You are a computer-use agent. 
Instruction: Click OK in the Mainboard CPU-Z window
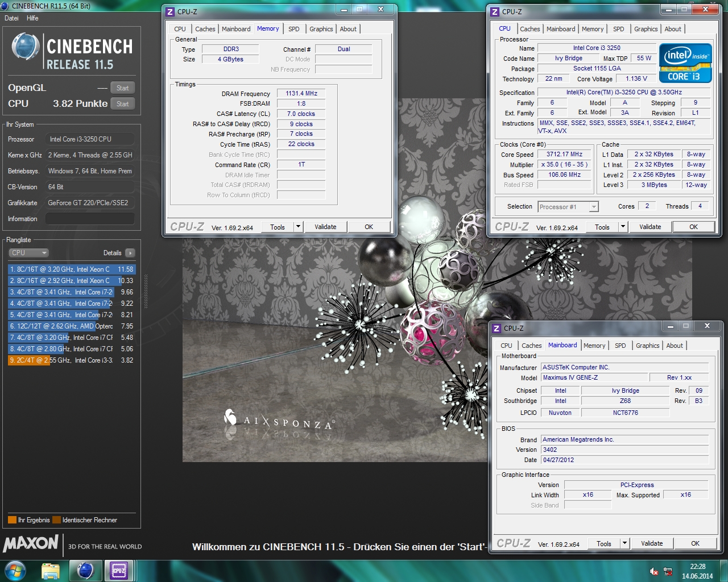click(x=695, y=543)
